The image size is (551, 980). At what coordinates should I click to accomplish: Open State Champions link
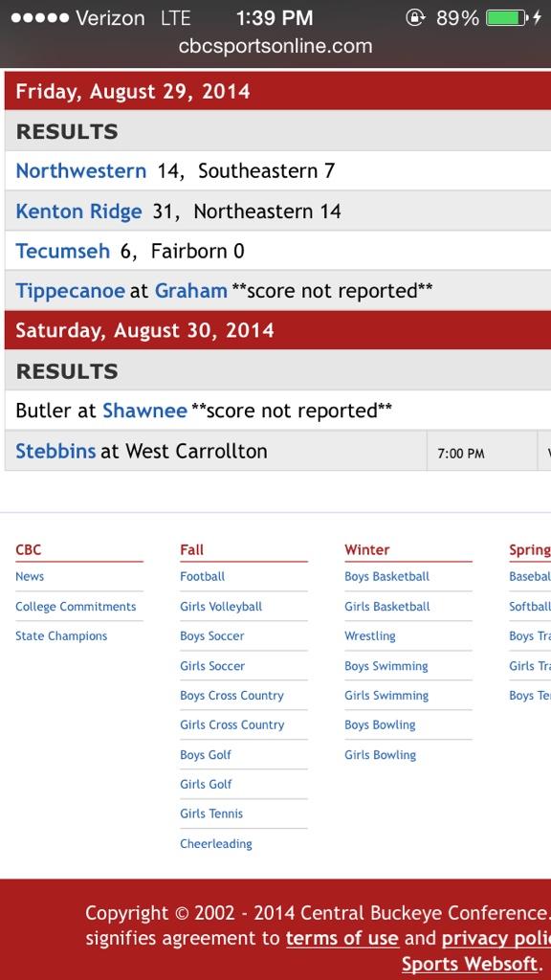61,636
